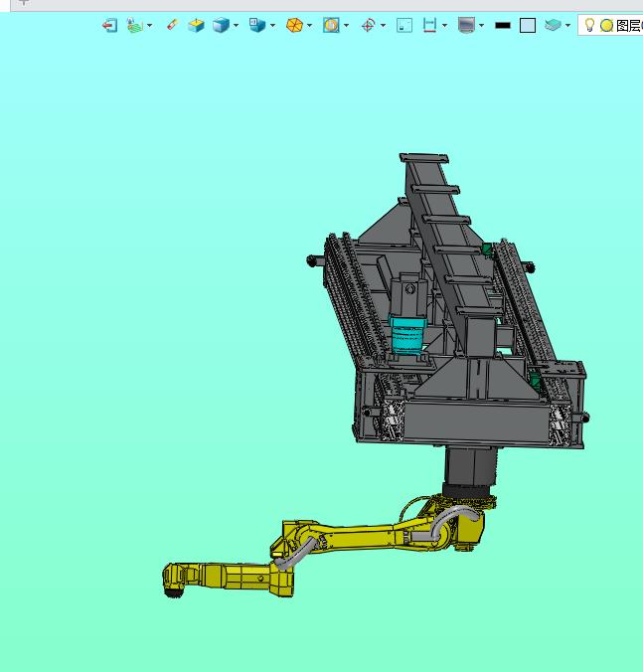Click the yellow circle layer icon
This screenshot has height=672, width=643.
coord(606,26)
